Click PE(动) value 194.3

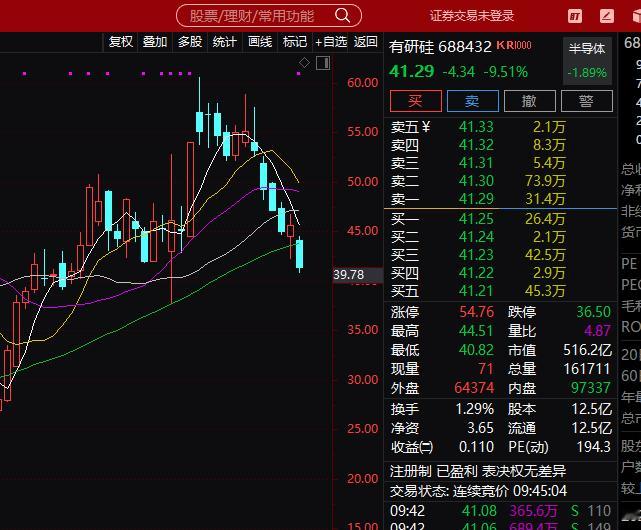pyautogui.click(x=594, y=447)
